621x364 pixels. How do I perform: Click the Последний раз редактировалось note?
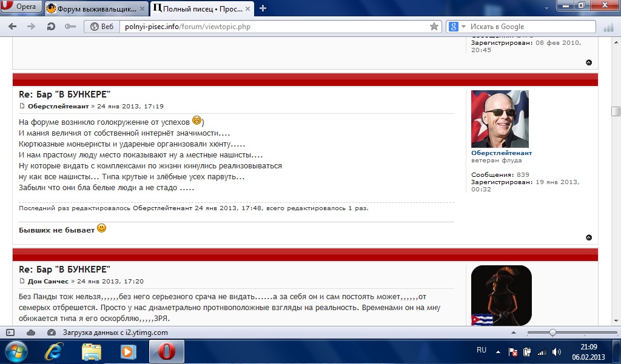coord(193,208)
